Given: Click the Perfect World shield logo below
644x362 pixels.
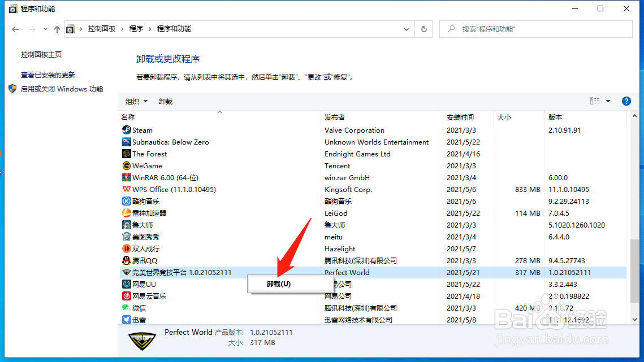Looking at the screenshot, I should pos(141,341).
